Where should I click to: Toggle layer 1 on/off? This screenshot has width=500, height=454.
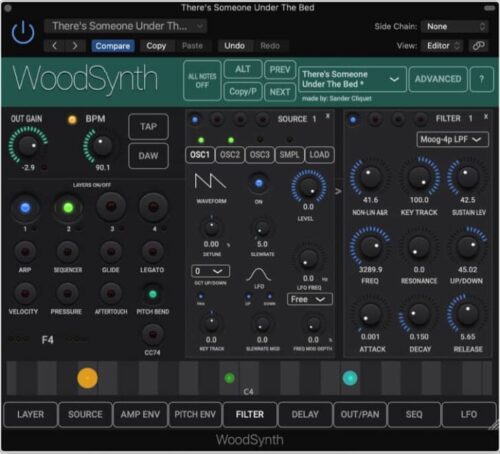25,208
